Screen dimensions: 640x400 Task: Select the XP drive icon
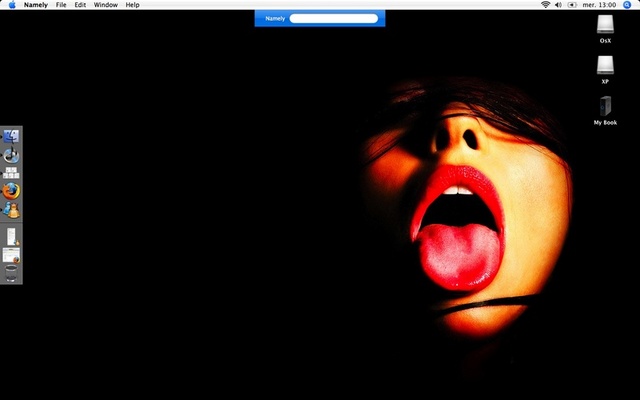point(605,65)
